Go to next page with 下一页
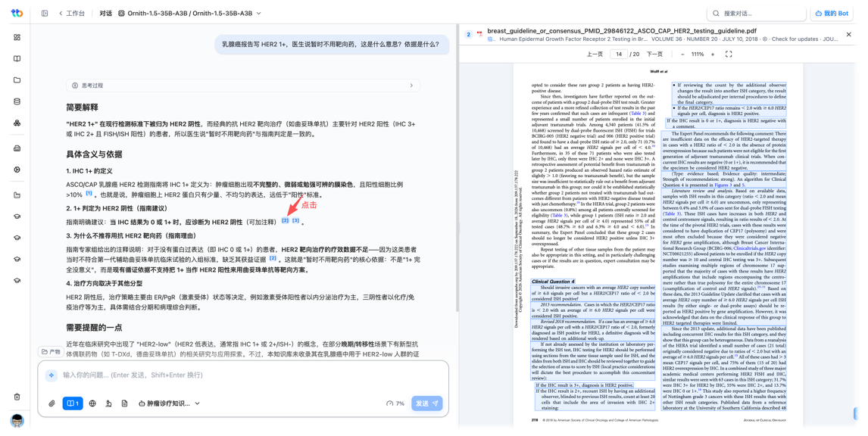 tap(654, 54)
